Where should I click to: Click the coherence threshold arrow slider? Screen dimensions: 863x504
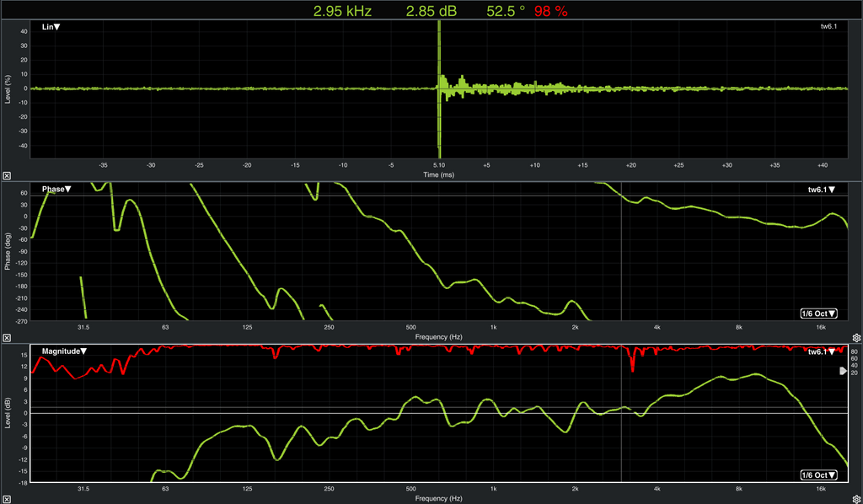843,371
